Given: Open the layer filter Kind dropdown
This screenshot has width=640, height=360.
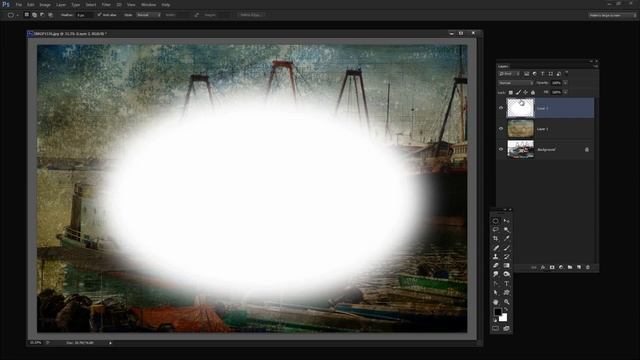Looking at the screenshot, I should [x=508, y=74].
